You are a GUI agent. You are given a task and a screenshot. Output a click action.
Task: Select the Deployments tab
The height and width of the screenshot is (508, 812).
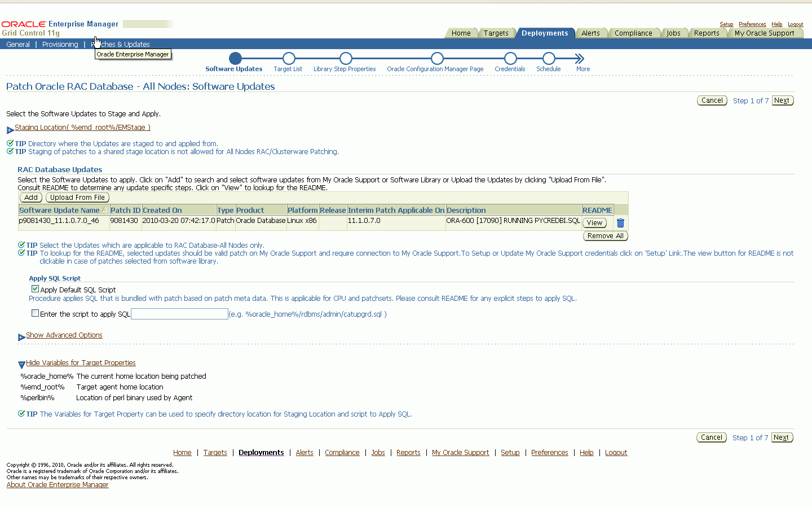(545, 33)
